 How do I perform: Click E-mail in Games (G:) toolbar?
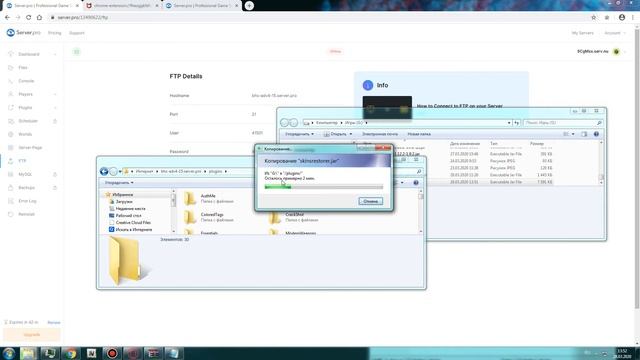click(x=380, y=134)
